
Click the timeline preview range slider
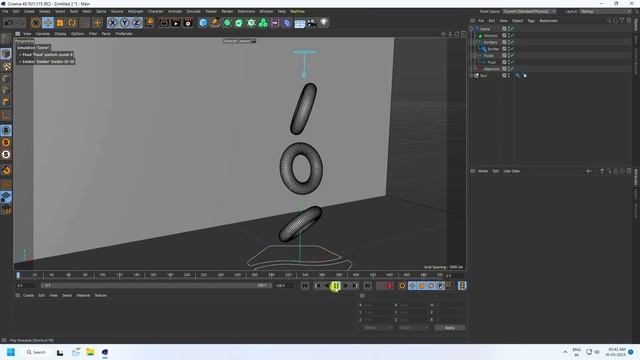click(156, 286)
